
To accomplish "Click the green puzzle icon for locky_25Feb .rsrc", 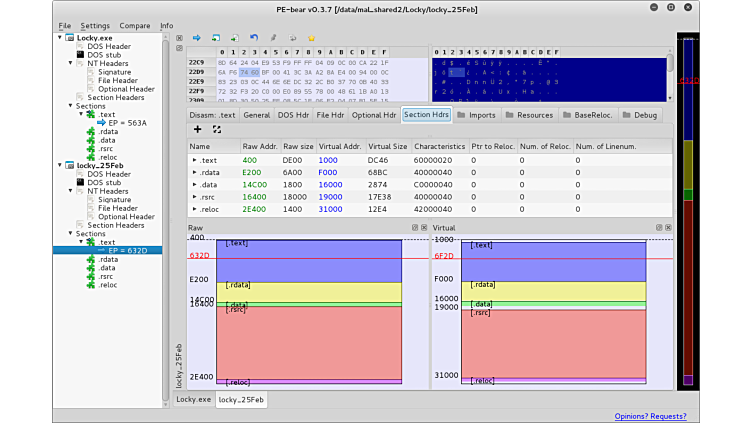I will point(91,276).
